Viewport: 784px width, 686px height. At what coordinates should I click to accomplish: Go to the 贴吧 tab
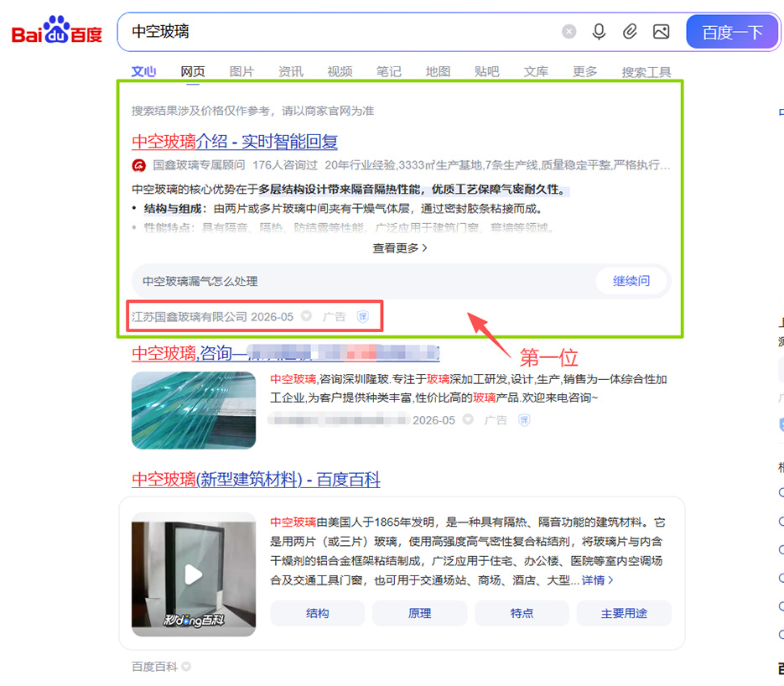[x=487, y=72]
